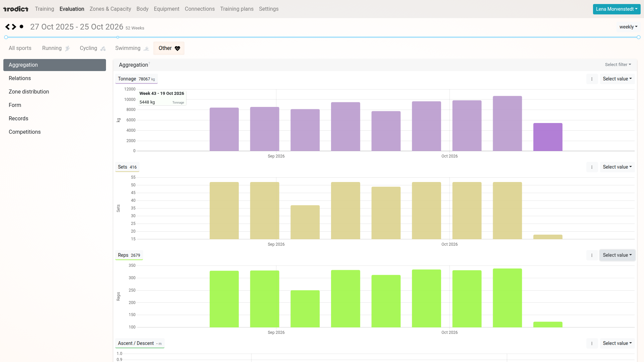Open the Training plans menu
Image resolution: width=644 pixels, height=362 pixels.
coord(237,9)
